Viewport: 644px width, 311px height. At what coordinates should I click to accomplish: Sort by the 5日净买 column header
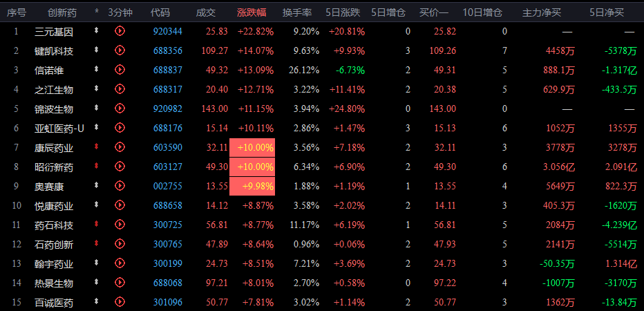[x=607, y=12]
